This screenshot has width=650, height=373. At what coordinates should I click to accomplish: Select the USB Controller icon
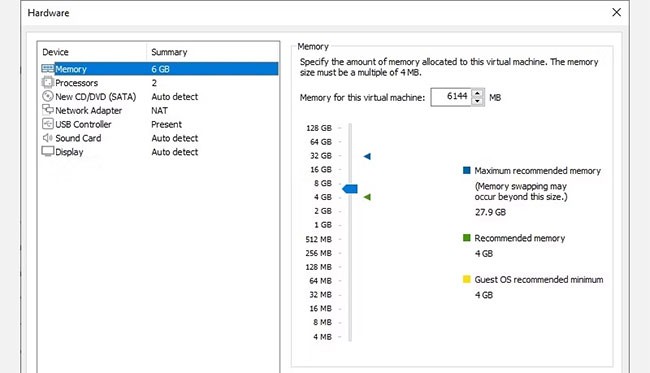48,124
